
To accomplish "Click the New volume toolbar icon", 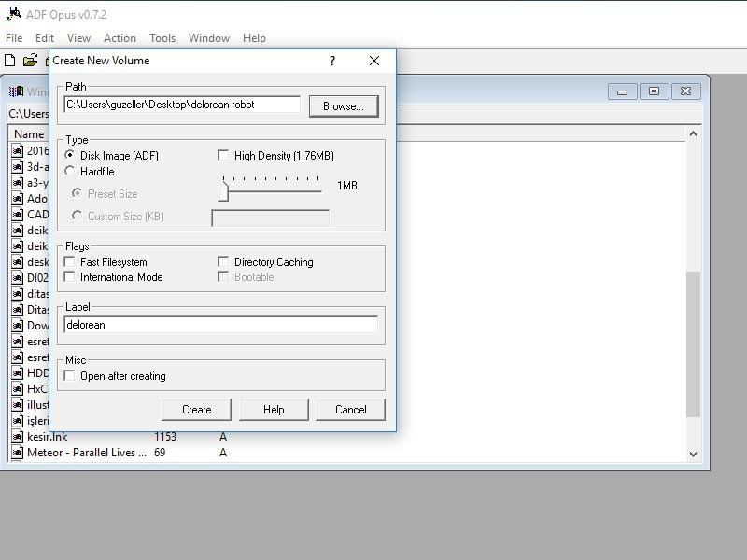I will [10, 61].
